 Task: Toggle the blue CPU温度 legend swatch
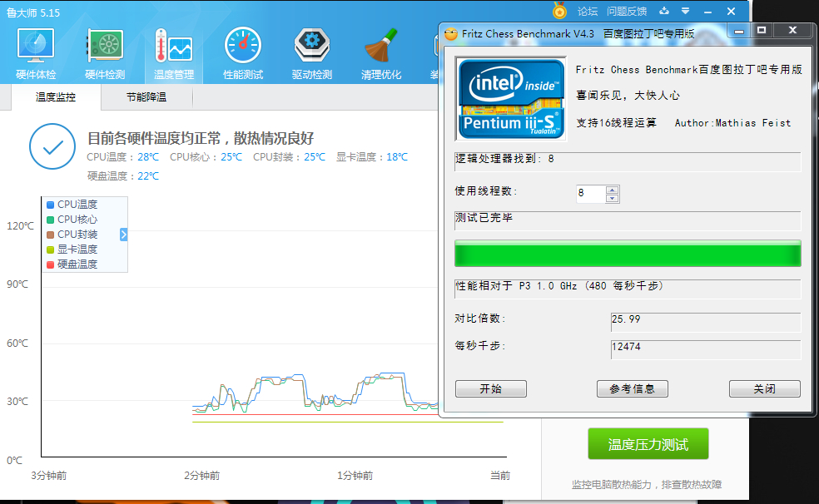(51, 205)
